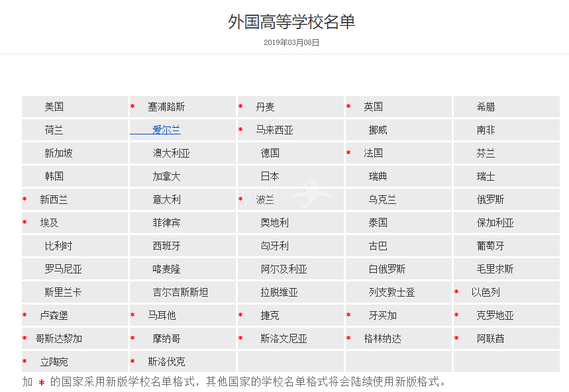
Task: Open the 加拿大 school list
Action: (x=166, y=176)
